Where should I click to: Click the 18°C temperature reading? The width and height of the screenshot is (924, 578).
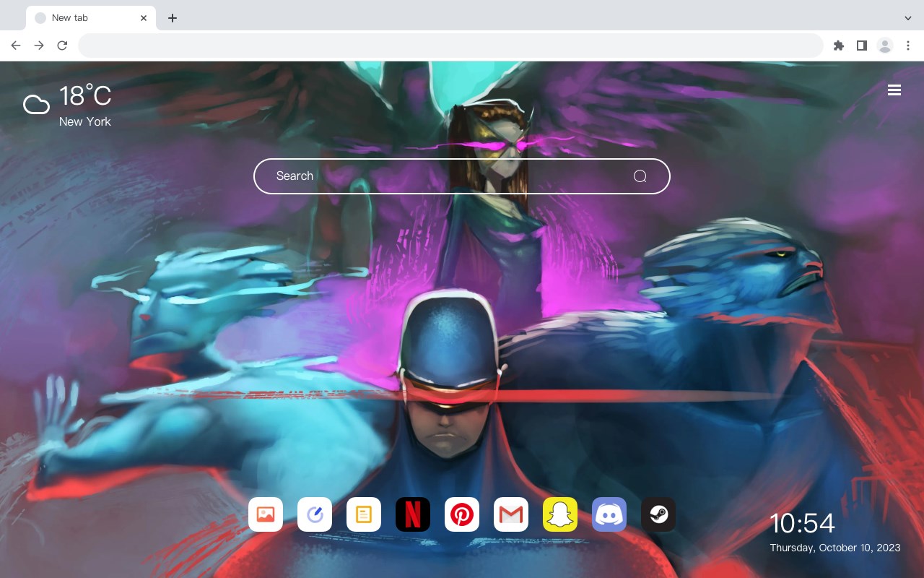(85, 96)
